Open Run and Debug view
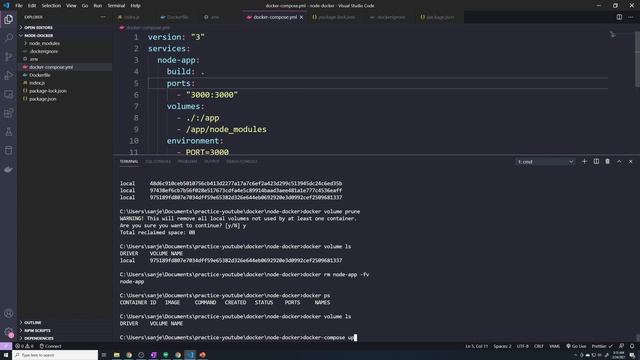The height and width of the screenshot is (360, 640). (x=9, y=76)
